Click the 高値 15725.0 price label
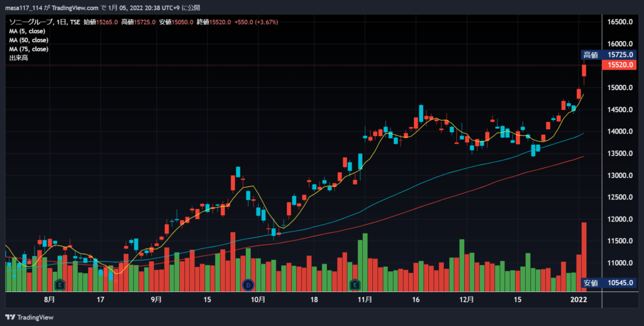Screen dimensions: 644x326 click(x=608, y=55)
